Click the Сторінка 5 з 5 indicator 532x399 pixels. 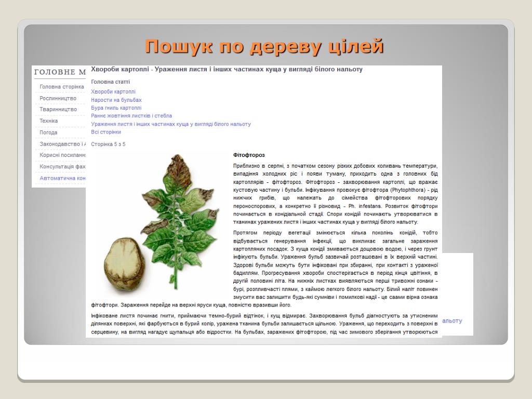pos(108,144)
